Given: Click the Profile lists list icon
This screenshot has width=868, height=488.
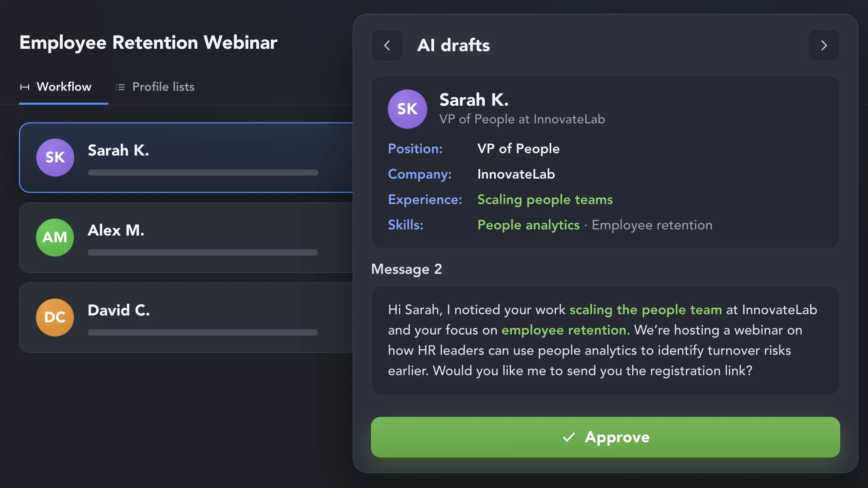Looking at the screenshot, I should point(120,87).
